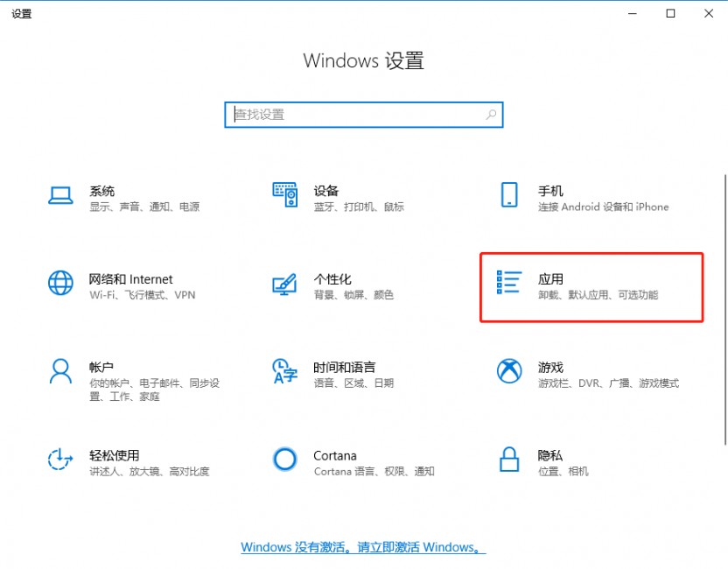Viewport: 728px width, 569px height.
Task: Click the vertical scrollbar on the right
Action: click(724, 309)
